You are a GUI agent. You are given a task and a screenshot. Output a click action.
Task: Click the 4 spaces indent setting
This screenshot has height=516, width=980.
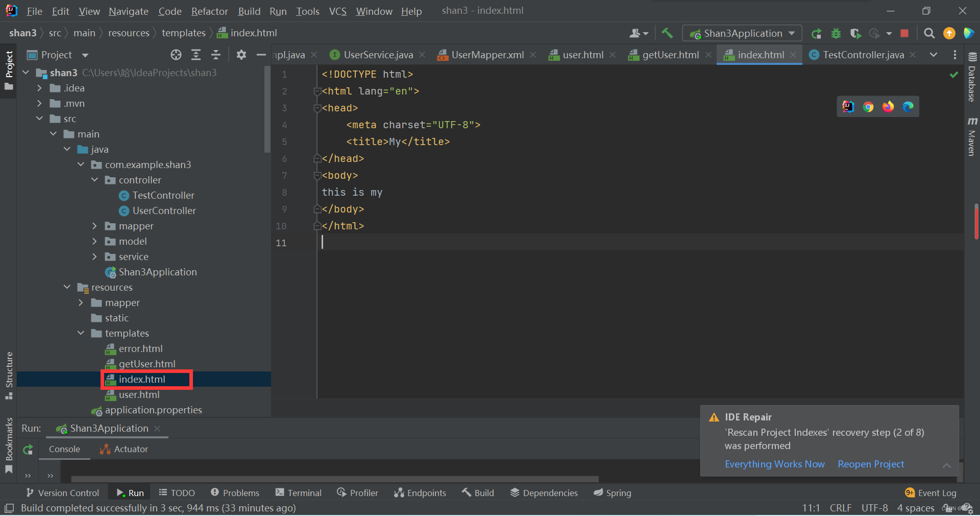(x=916, y=508)
